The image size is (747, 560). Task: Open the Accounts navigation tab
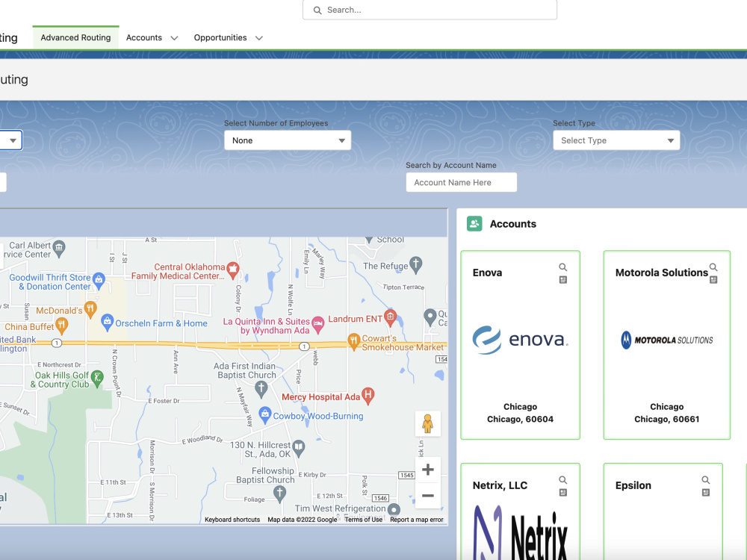click(x=144, y=37)
